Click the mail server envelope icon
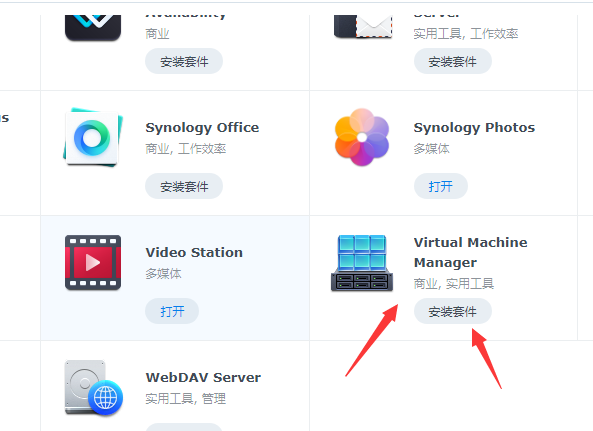This screenshot has width=593, height=431. coord(363,27)
